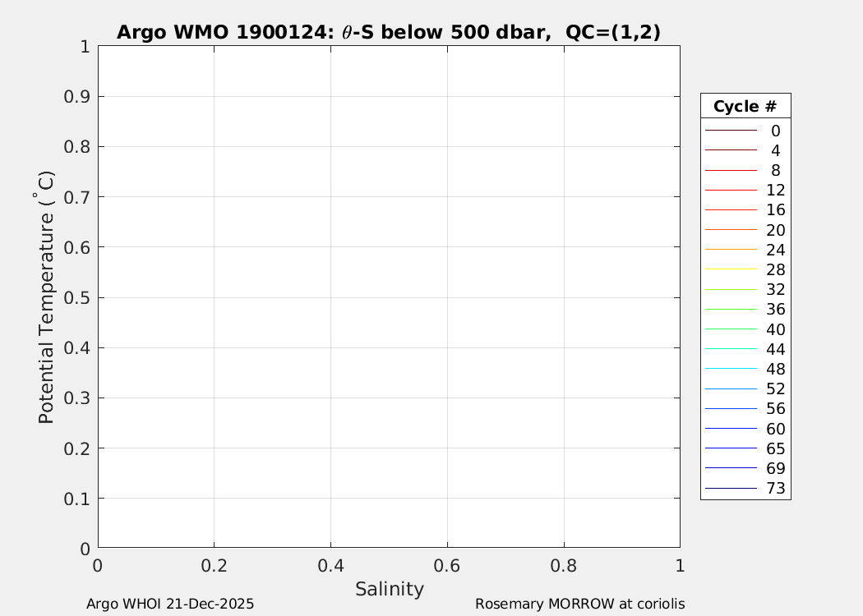Select the 'Cycle #' legend header
This screenshot has height=616, width=863.
click(745, 106)
